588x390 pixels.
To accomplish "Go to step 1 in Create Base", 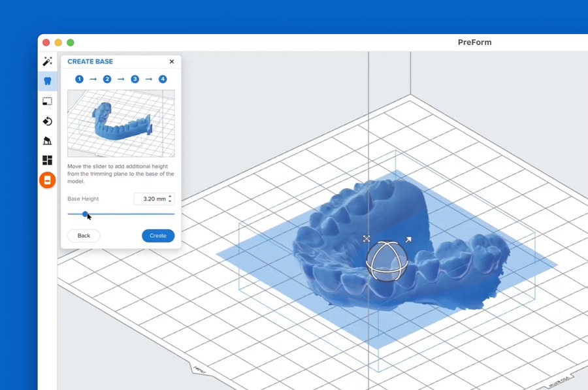I will [x=79, y=79].
